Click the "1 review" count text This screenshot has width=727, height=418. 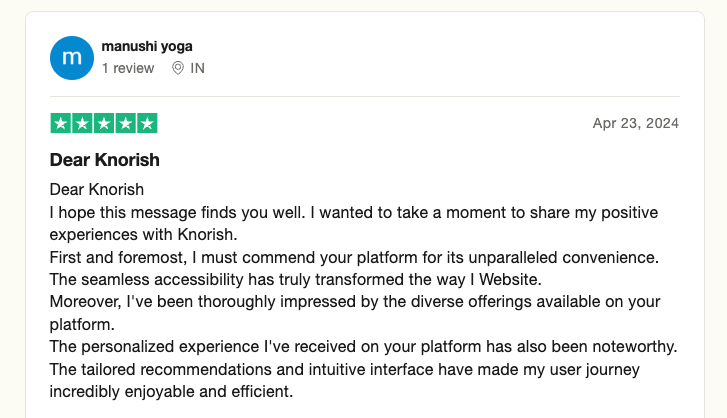128,68
